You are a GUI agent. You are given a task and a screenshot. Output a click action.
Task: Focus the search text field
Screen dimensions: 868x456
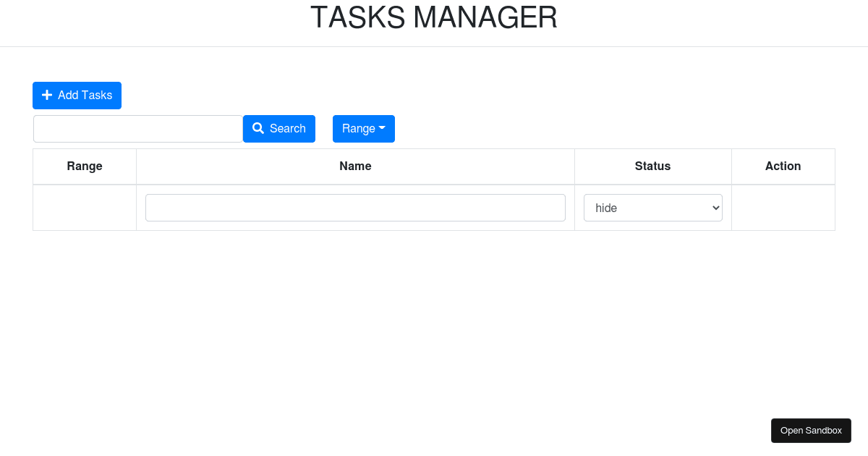point(138,129)
